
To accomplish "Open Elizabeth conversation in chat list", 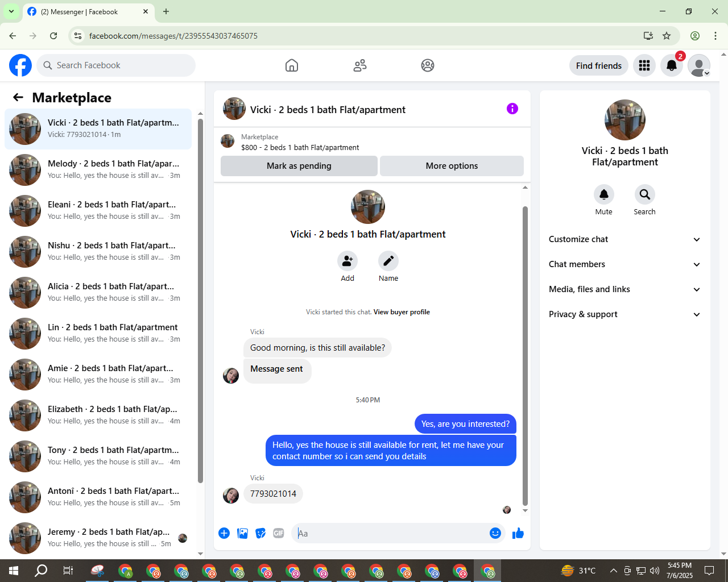I will [x=98, y=415].
